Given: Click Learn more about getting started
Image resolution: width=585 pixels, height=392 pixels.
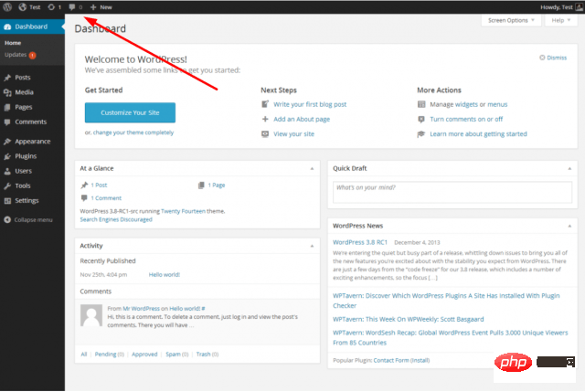Looking at the screenshot, I should [478, 134].
